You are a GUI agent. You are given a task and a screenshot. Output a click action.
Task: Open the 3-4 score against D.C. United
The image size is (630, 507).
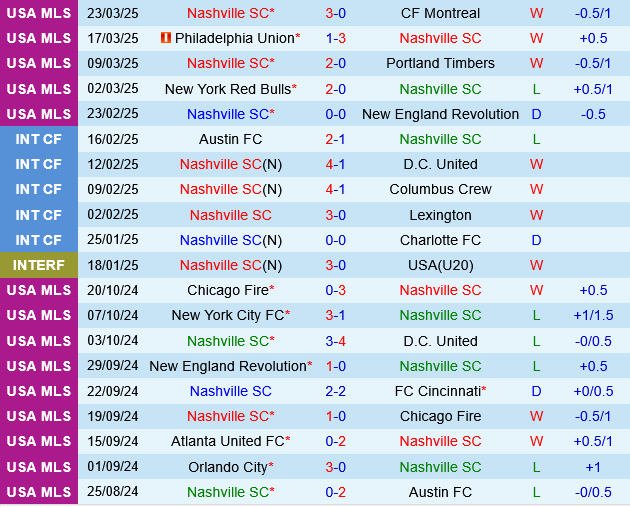(x=335, y=341)
